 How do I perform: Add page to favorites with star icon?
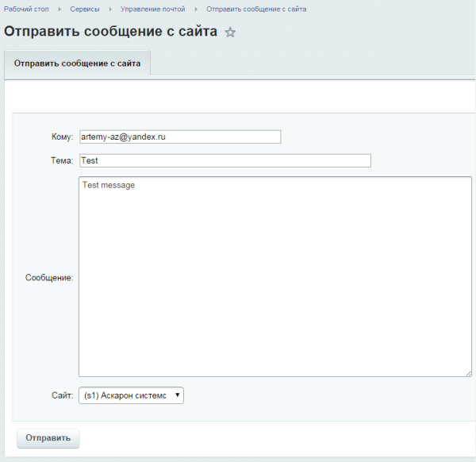pyautogui.click(x=230, y=33)
